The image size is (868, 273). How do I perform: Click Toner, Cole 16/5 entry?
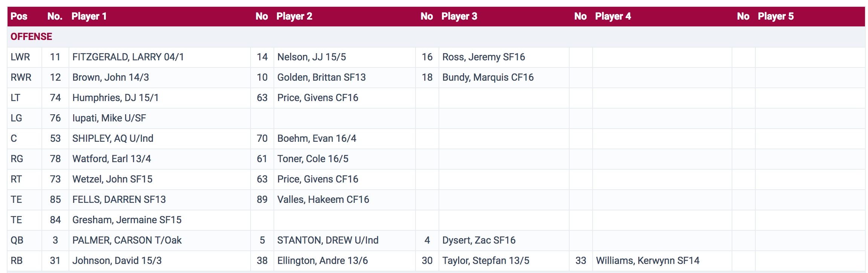313,159
